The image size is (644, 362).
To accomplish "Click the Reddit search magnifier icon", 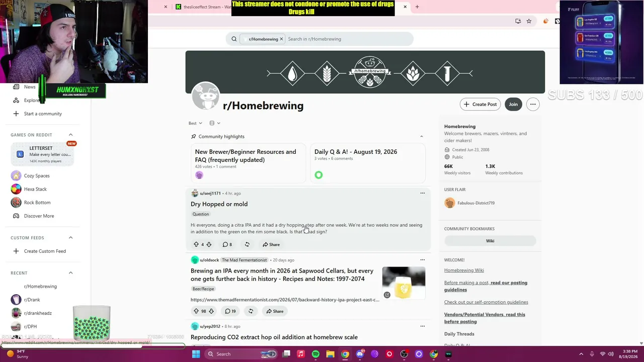I will tap(234, 39).
